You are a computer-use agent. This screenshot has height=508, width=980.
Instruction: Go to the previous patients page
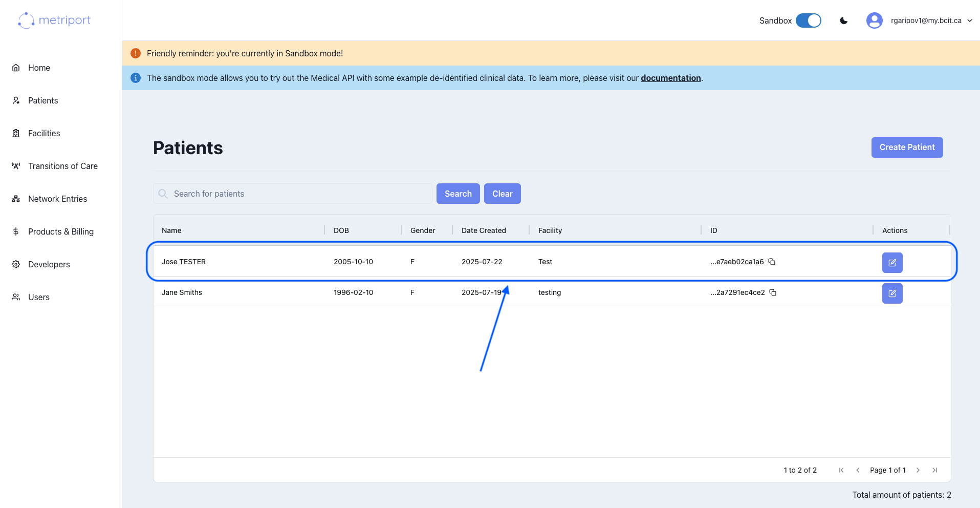pos(858,470)
